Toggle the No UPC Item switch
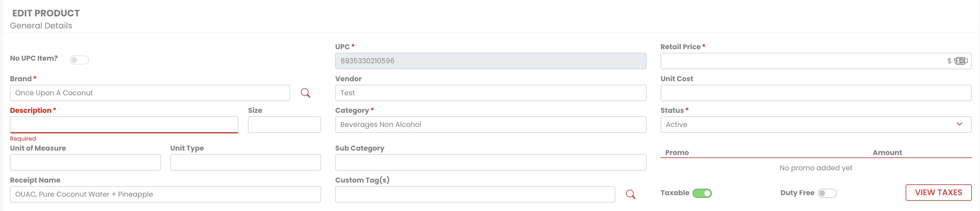Viewport: 980px width, 211px height. click(79, 60)
